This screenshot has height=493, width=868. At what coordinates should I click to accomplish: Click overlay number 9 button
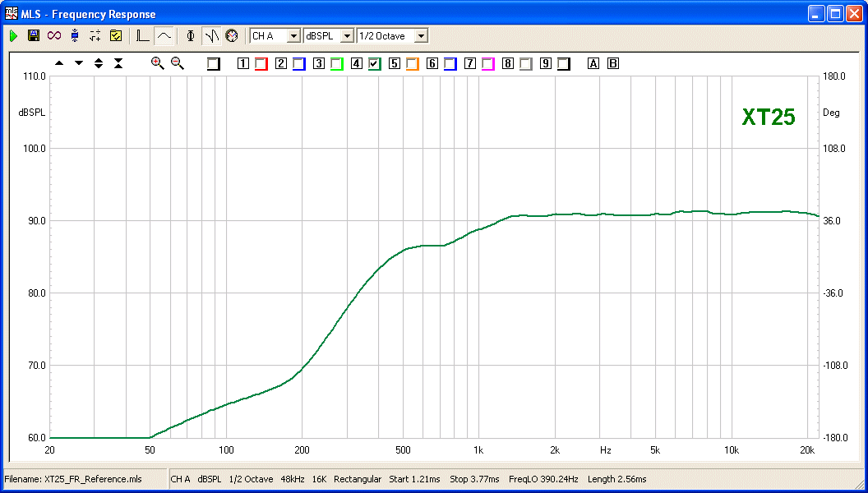(546, 63)
